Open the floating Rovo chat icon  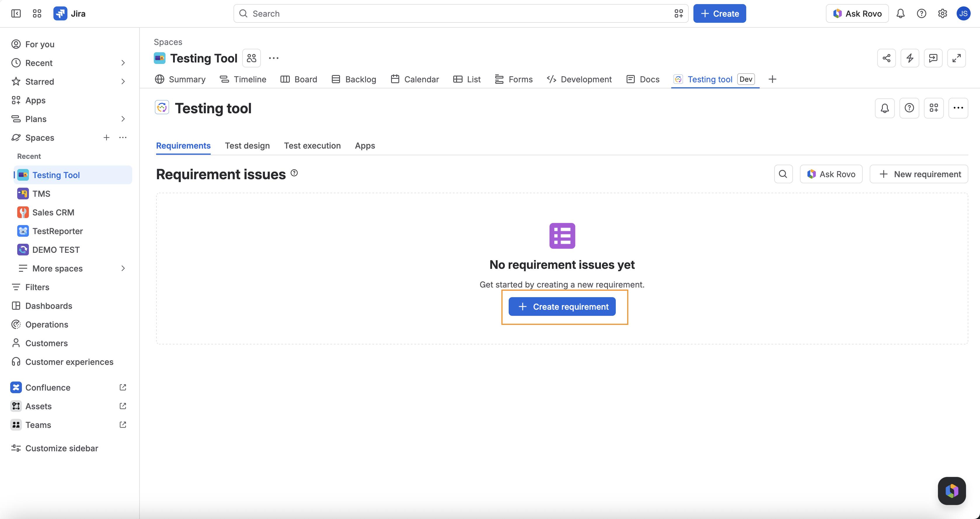[x=951, y=491]
